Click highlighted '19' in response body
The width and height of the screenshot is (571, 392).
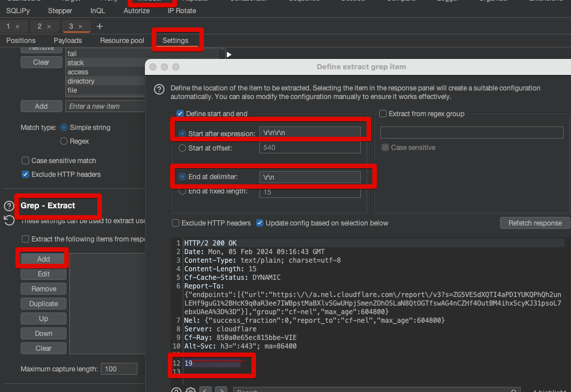(x=188, y=363)
